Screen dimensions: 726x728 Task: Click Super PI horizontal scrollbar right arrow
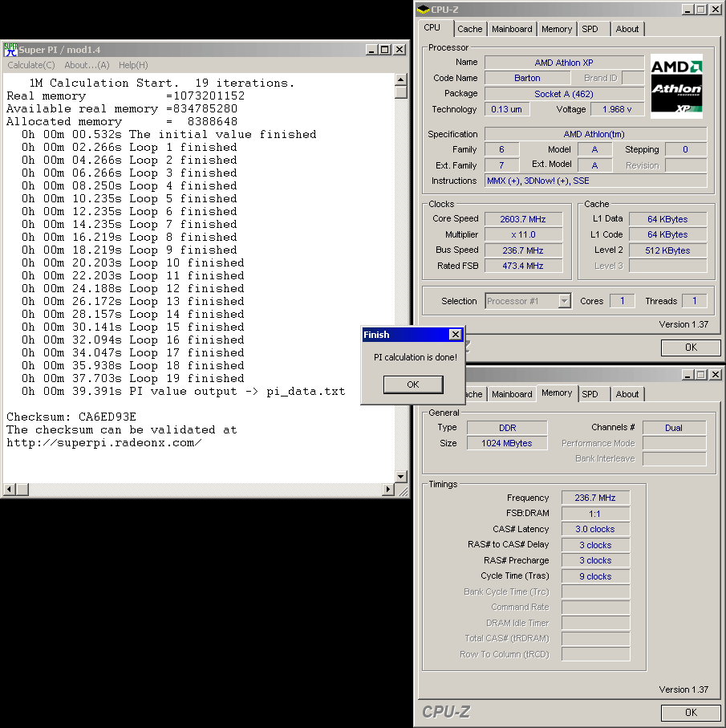[389, 489]
